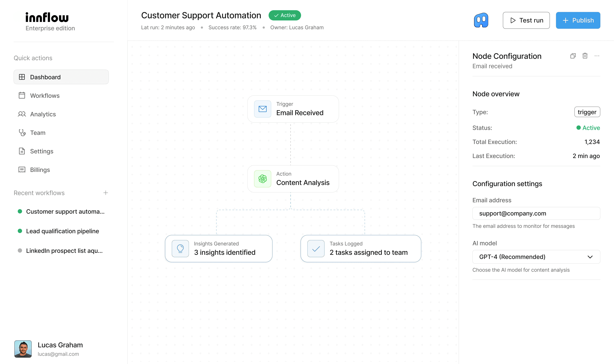Click the trash delete node icon
614x364 pixels.
pos(585,56)
